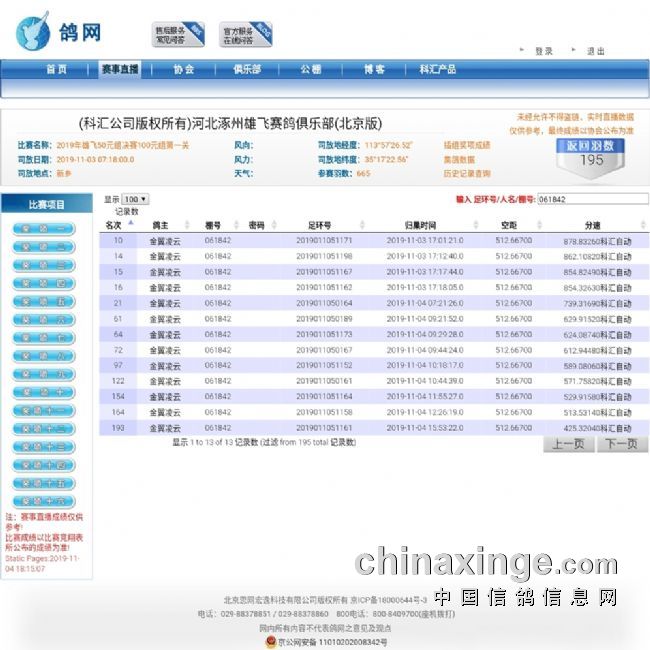The width and height of the screenshot is (650, 650).
Task: Expand the 显示 100 records dropdown
Action: click(135, 199)
